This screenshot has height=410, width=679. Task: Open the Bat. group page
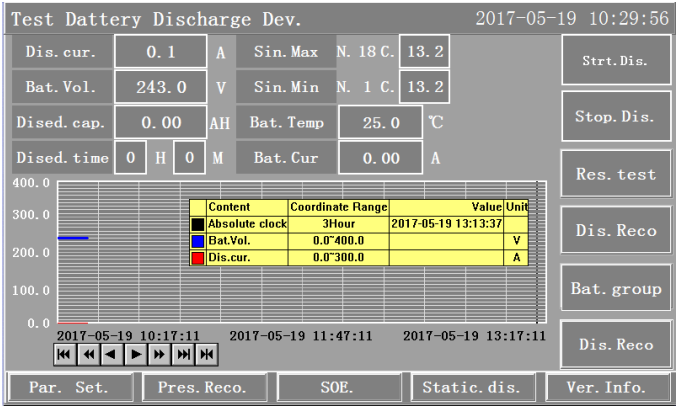[x=614, y=289]
